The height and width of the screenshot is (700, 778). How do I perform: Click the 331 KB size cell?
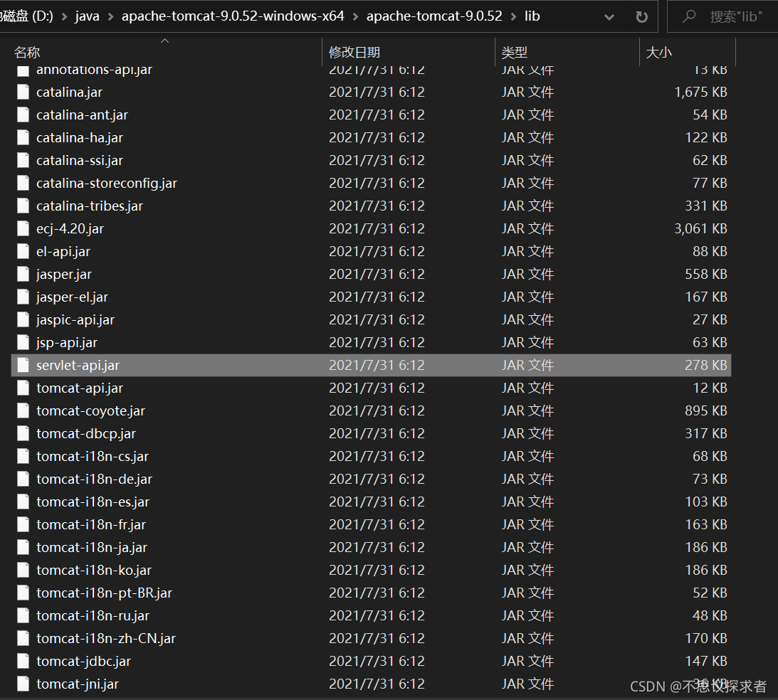click(706, 206)
